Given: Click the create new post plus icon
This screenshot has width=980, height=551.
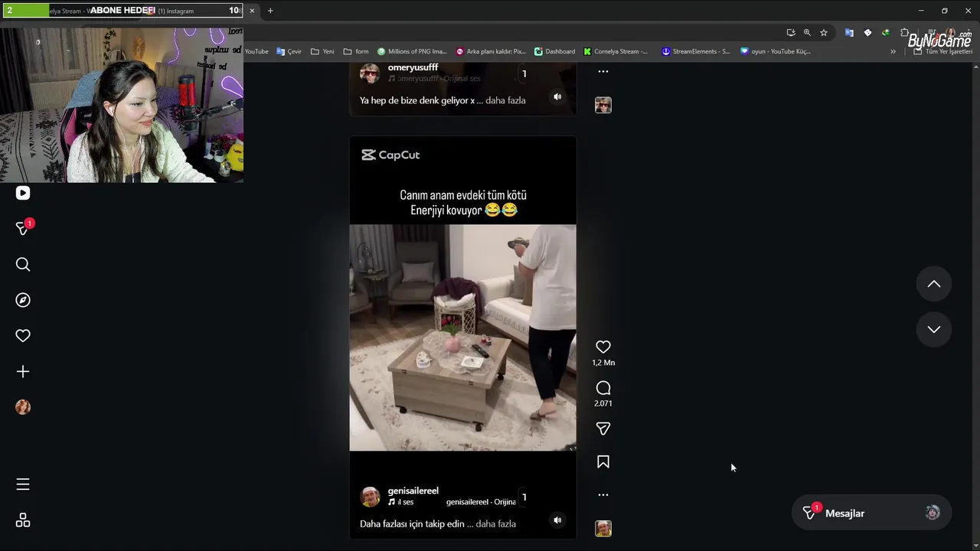Looking at the screenshot, I should point(23,371).
